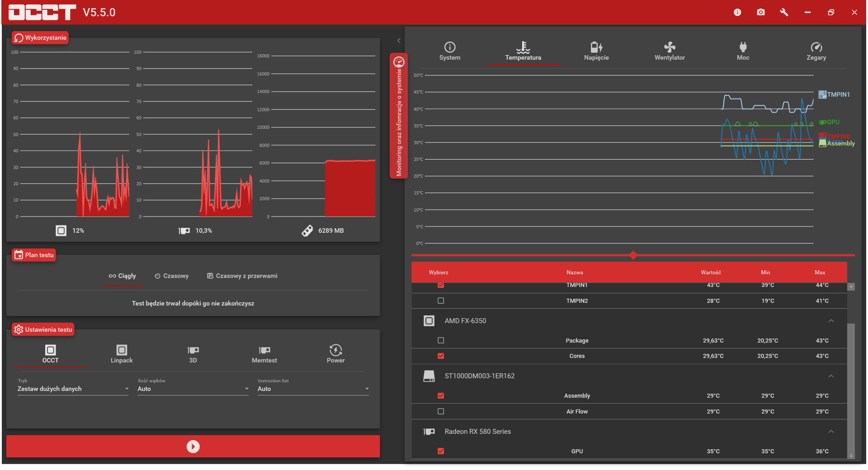Check the Air Flow checkbox
Viewport: 868px width, 470px height.
pyautogui.click(x=441, y=411)
